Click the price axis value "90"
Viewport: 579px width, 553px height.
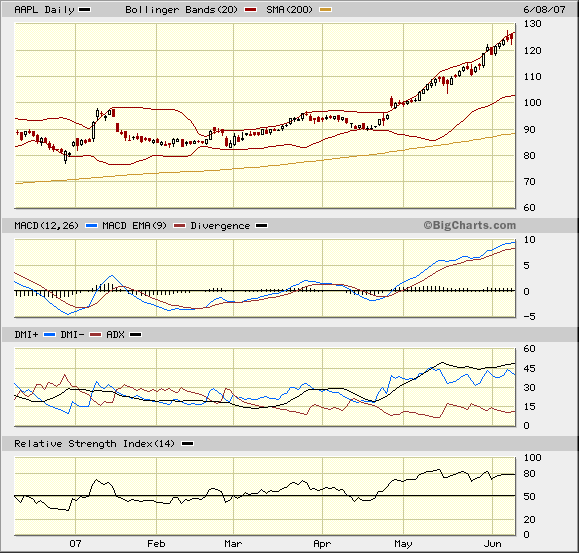530,129
